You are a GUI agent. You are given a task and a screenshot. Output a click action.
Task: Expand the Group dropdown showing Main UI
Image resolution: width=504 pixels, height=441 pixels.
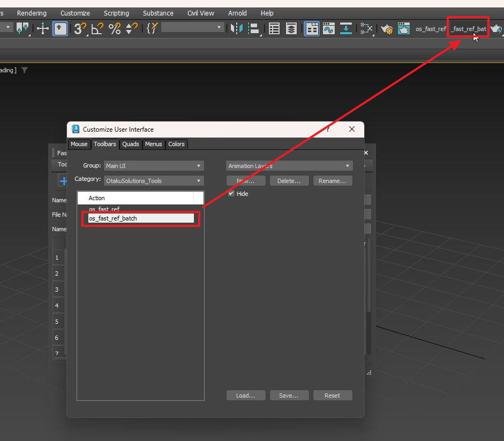click(x=154, y=166)
